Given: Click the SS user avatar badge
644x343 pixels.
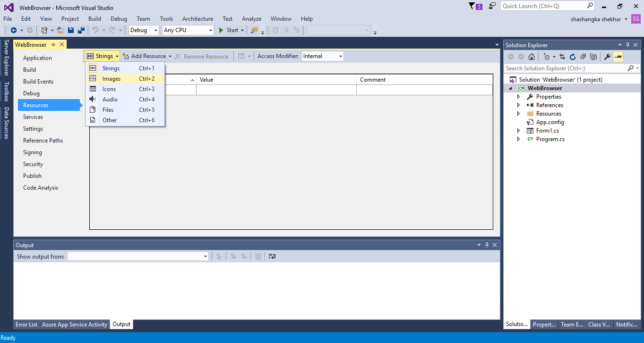Looking at the screenshot, I should (636, 19).
